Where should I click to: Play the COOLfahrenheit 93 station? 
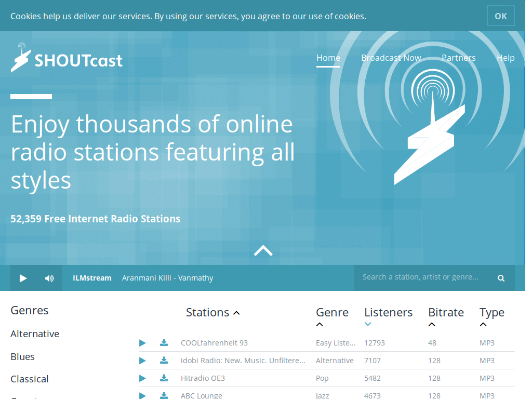coord(142,342)
